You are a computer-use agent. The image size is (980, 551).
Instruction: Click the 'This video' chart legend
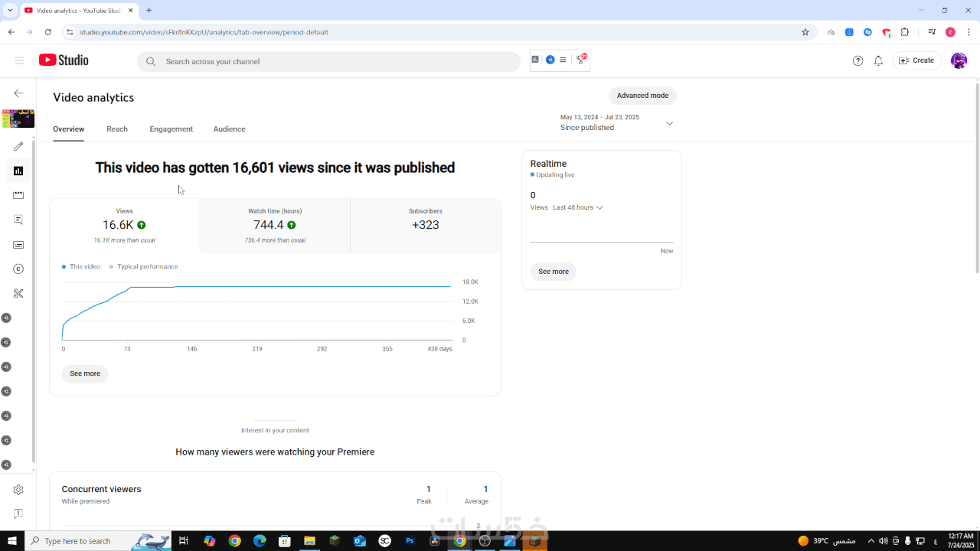tap(81, 267)
